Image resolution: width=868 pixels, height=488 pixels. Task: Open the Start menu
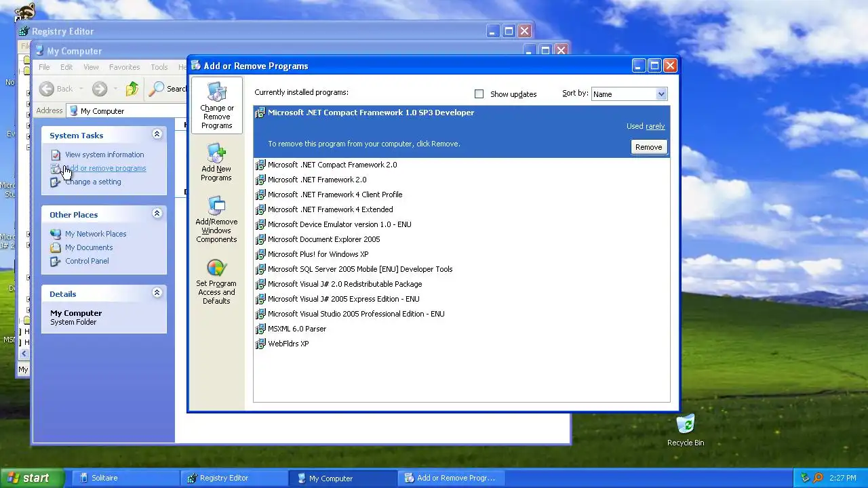pyautogui.click(x=32, y=478)
